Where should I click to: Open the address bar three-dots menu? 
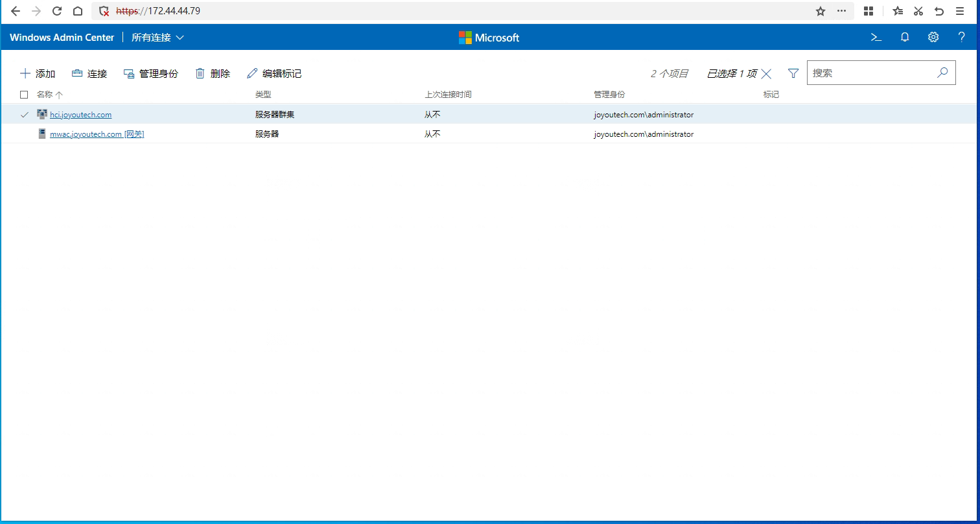click(x=841, y=11)
